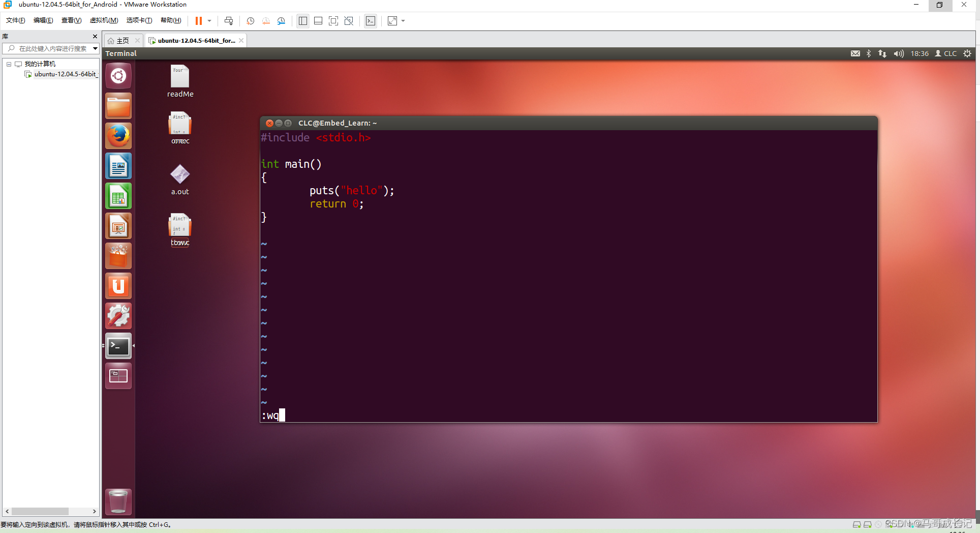Image resolution: width=980 pixels, height=533 pixels.
Task: Toggle the library sidebar view icon
Action: click(x=303, y=21)
